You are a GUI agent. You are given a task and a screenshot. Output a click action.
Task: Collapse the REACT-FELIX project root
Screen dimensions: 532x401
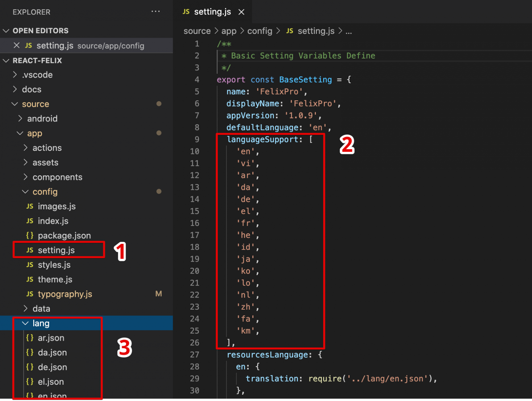pyautogui.click(x=6, y=61)
